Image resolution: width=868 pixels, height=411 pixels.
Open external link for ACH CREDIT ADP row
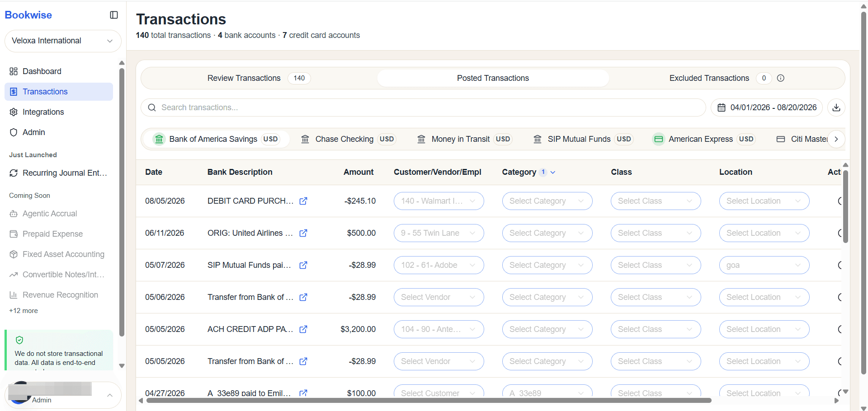click(303, 329)
